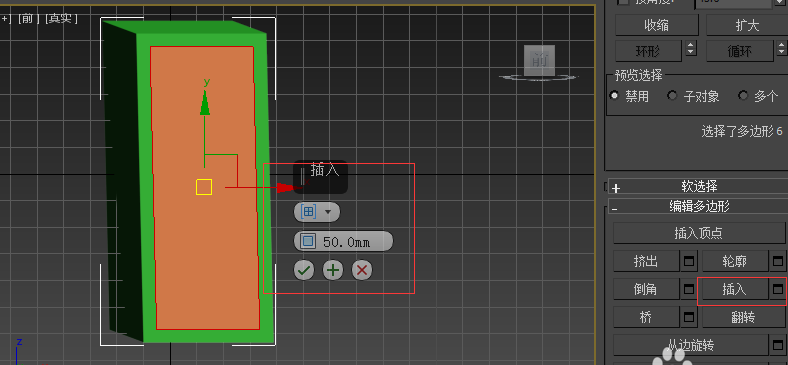Image resolution: width=788 pixels, height=365 pixels.
Task: Click the 桥 bridge button
Action: coord(646,317)
